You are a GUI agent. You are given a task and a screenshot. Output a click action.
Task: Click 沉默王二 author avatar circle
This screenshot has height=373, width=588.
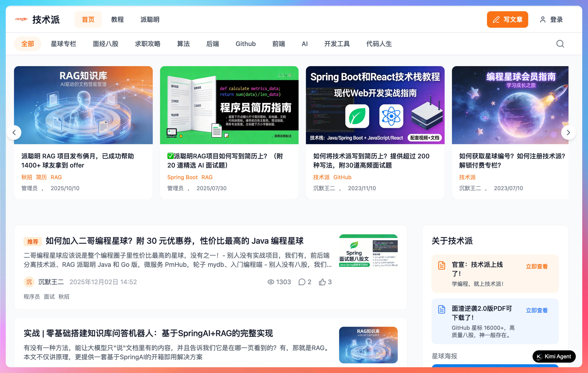tap(29, 282)
